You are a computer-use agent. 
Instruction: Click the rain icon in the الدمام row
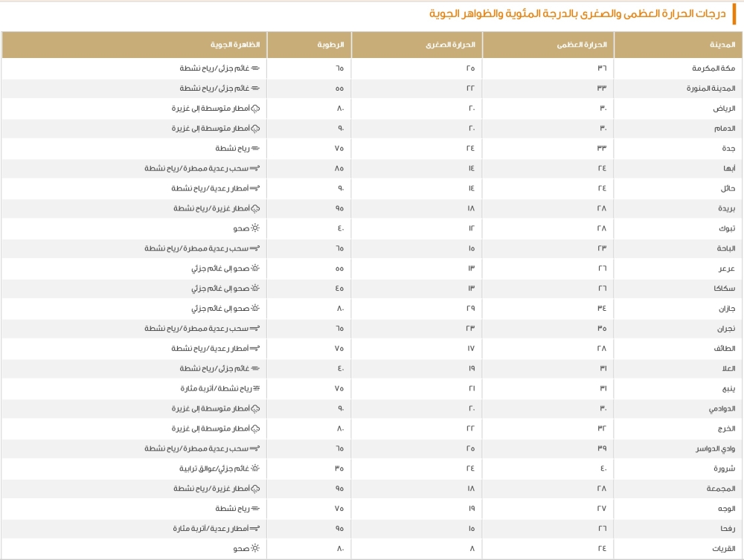(x=254, y=128)
